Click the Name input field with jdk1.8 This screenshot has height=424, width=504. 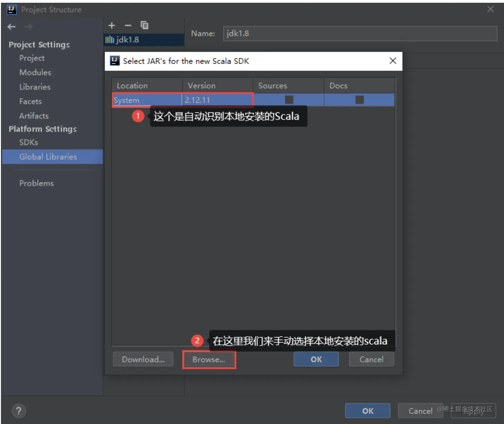point(360,34)
